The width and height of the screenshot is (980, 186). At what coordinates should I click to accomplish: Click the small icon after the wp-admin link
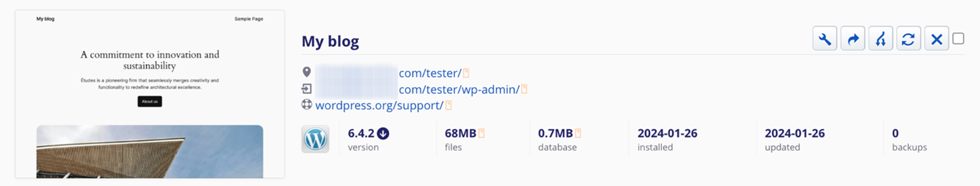524,89
